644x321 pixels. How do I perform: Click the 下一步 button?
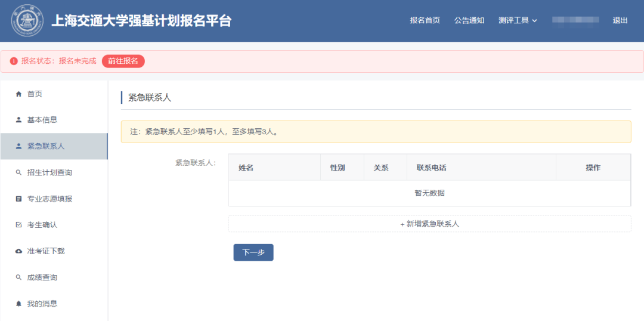coord(253,252)
